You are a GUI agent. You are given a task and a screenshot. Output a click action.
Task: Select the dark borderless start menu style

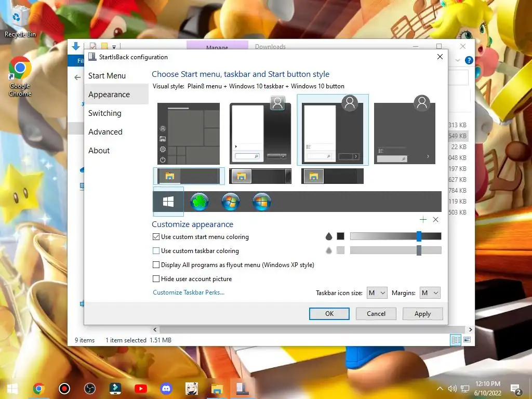coord(404,130)
